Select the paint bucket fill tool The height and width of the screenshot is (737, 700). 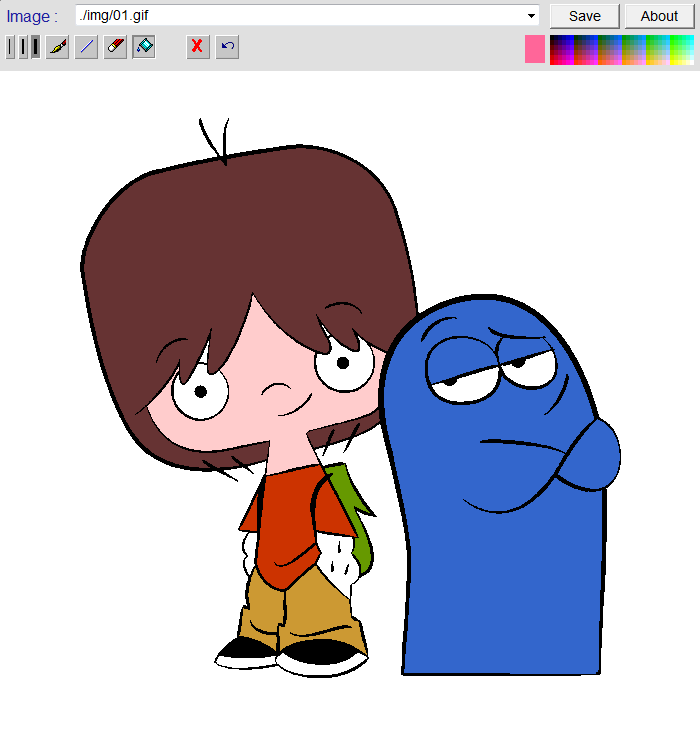point(144,47)
